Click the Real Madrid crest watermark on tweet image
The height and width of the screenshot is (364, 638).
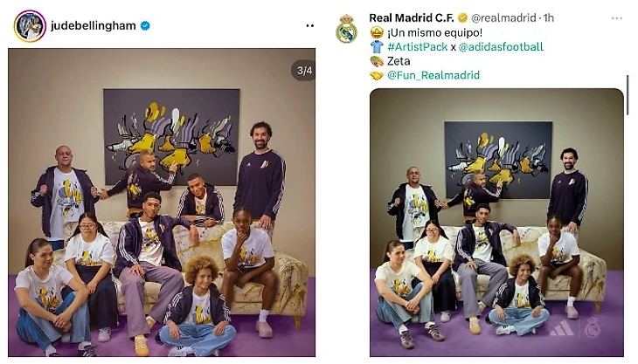[x=593, y=327]
